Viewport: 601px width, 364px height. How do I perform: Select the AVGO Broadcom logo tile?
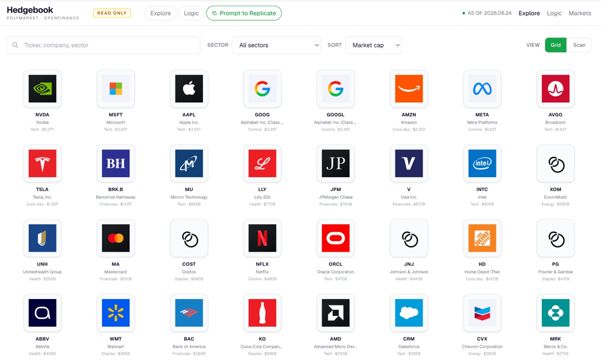click(555, 88)
